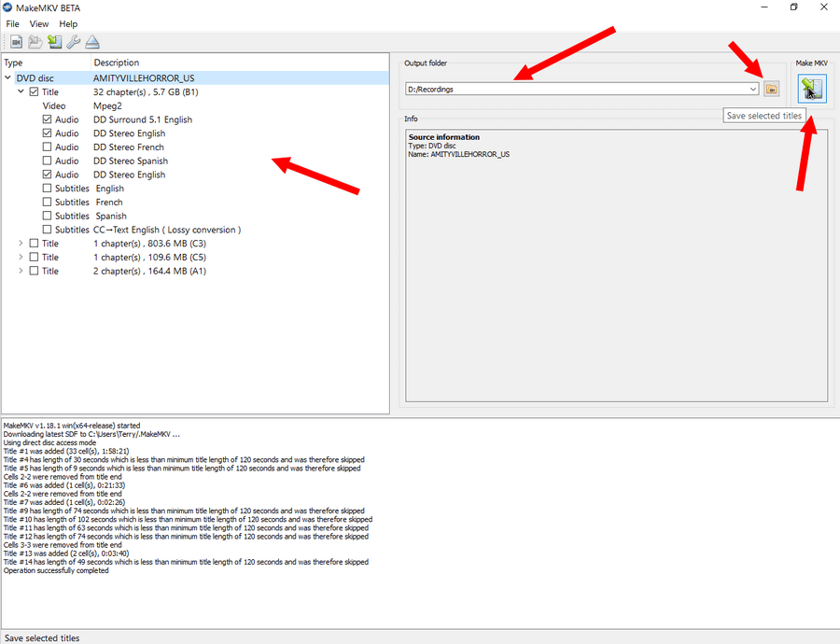Select '1 chapter(s) , 803.6 MB (C3)' text

click(149, 244)
